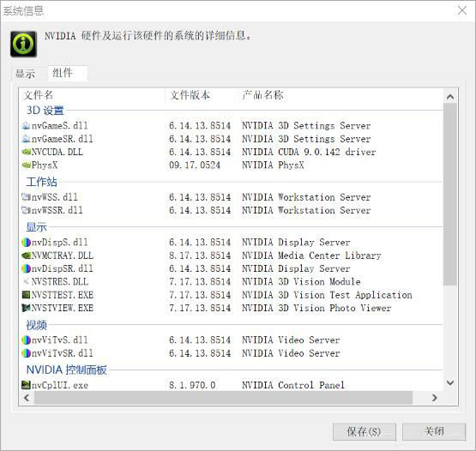Click the NVSTTEST.EXE application icon
The width and height of the screenshot is (476, 451).
click(26, 295)
